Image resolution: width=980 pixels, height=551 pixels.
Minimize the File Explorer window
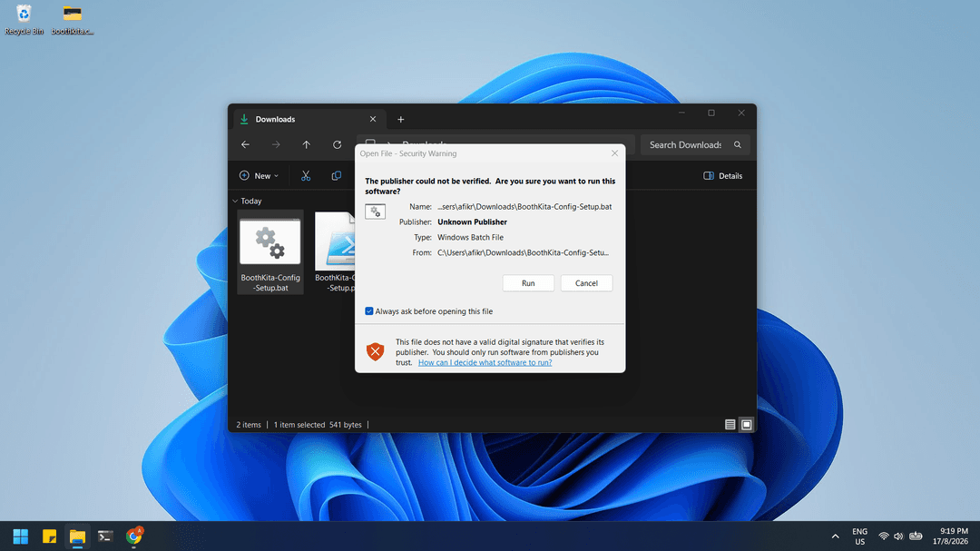[681, 113]
